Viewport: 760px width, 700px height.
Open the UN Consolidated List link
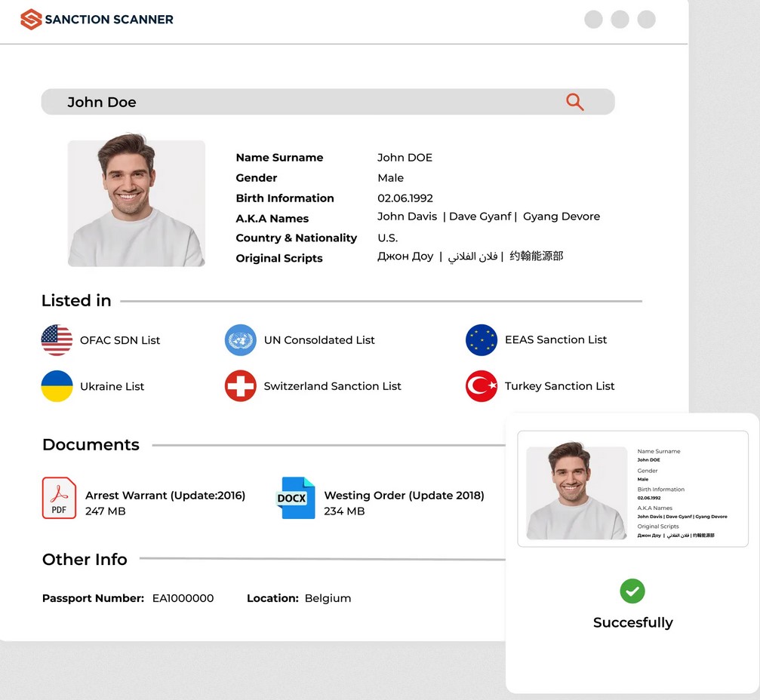click(319, 340)
